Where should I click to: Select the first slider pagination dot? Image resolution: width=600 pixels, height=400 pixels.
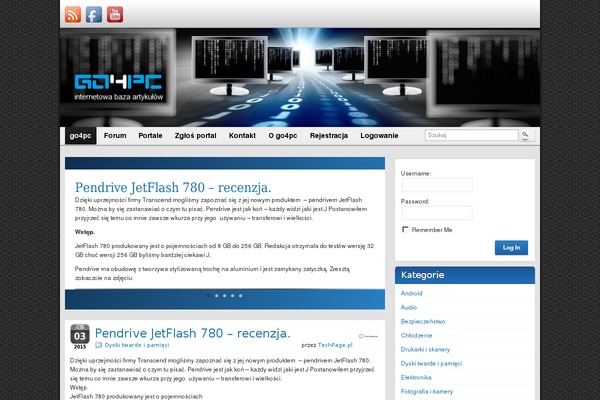click(x=209, y=295)
